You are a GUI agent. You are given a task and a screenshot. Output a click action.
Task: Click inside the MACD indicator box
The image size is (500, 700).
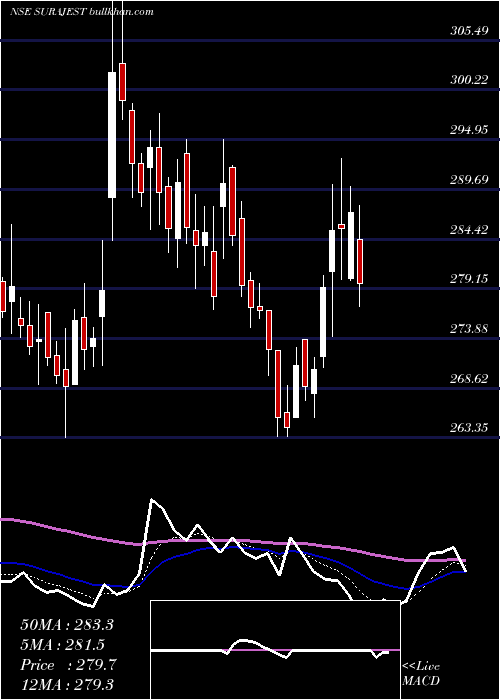click(275, 650)
